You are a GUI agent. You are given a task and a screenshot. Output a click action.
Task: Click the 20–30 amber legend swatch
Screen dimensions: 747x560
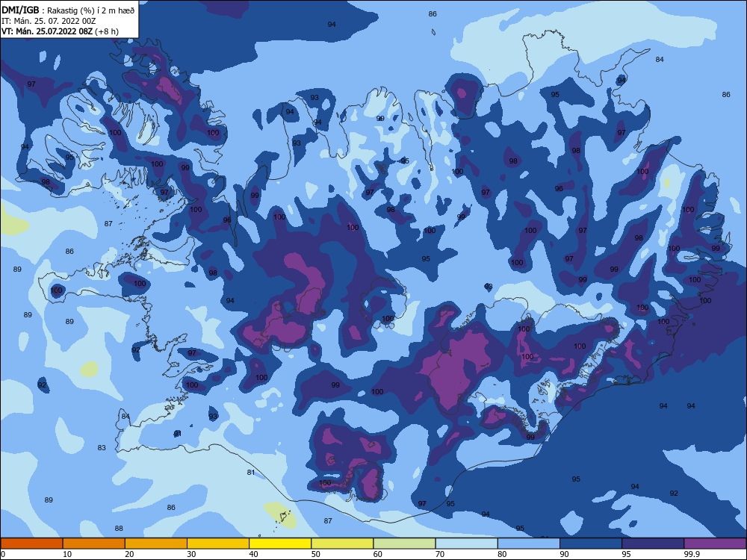click(156, 544)
